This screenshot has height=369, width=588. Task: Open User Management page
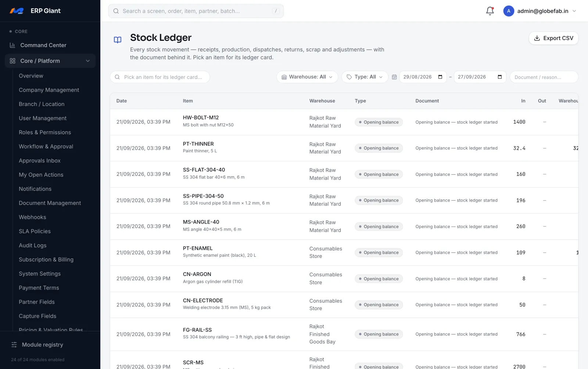43,118
